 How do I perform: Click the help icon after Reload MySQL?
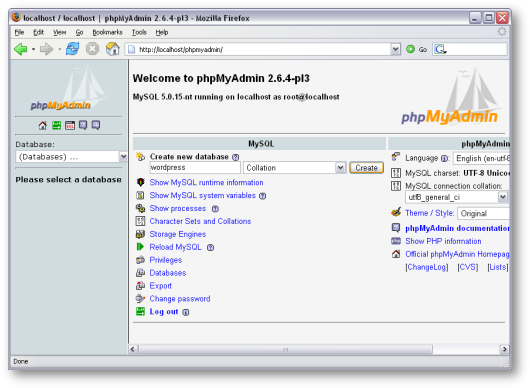[x=210, y=248]
